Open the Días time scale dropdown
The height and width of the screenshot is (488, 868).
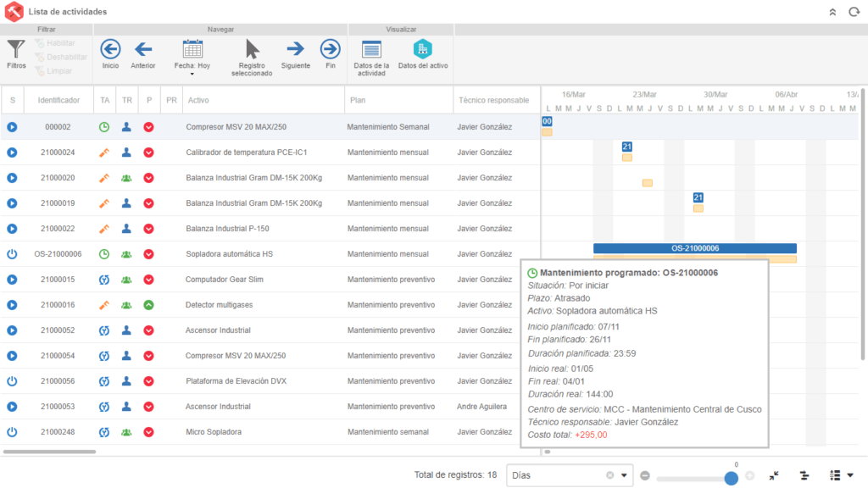tap(625, 475)
